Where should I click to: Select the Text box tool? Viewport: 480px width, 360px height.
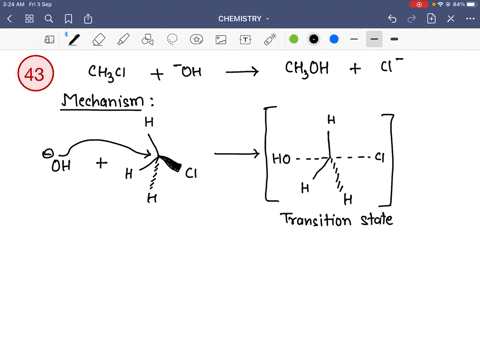pyautogui.click(x=245, y=40)
